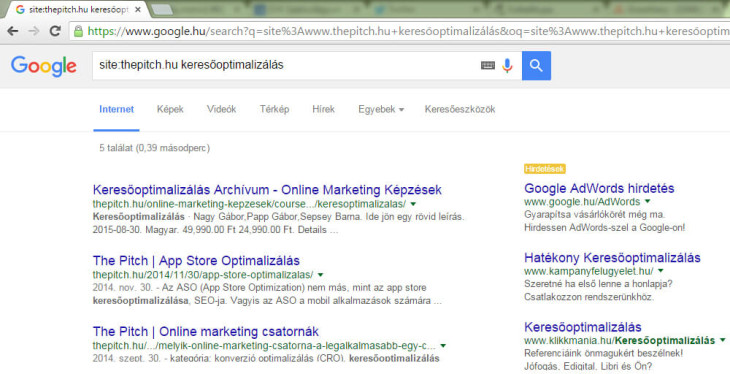Click the green padlock security icon

click(x=79, y=31)
